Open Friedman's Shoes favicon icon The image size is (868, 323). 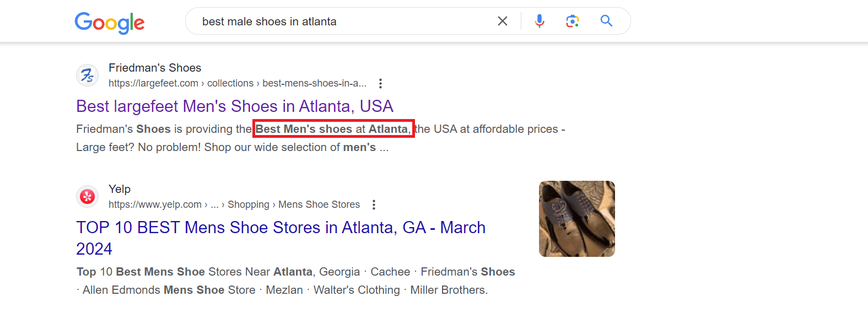click(x=87, y=76)
